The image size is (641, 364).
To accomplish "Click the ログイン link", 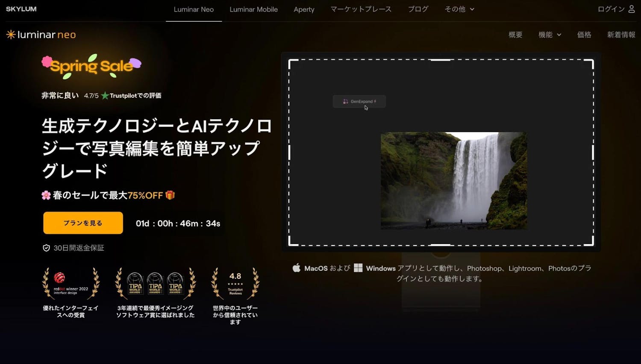I will [x=611, y=9].
